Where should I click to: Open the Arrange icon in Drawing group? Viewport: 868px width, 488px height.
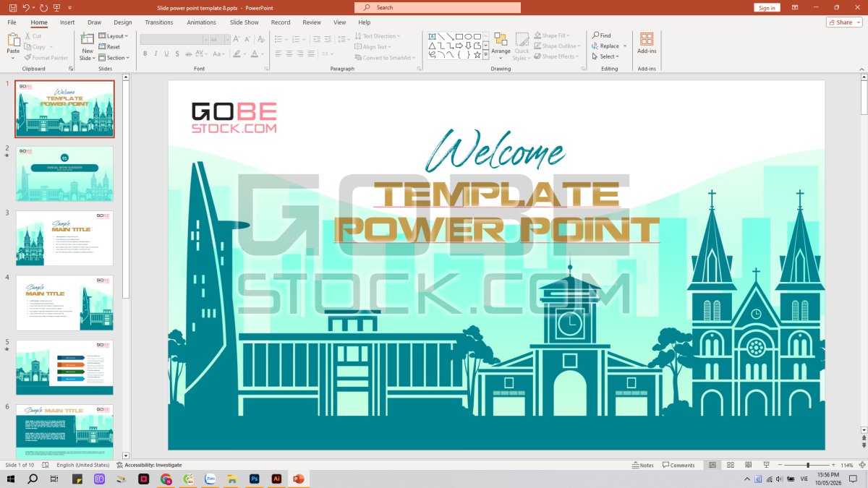point(501,40)
